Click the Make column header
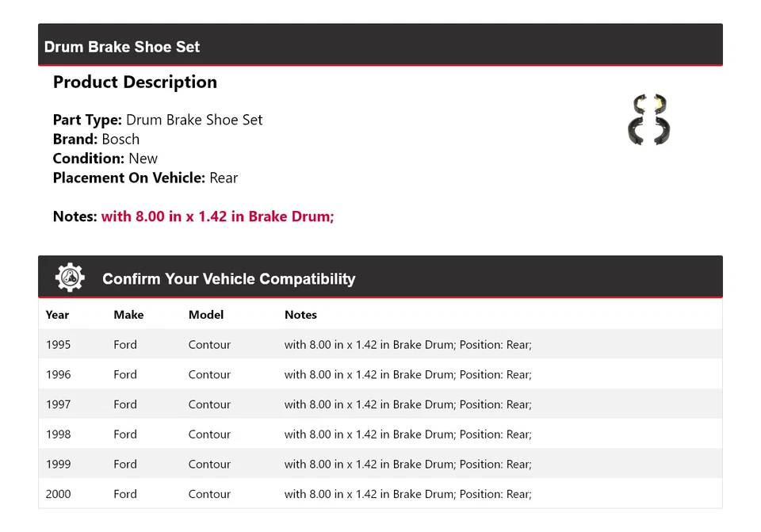The height and width of the screenshot is (532, 761). pos(128,315)
